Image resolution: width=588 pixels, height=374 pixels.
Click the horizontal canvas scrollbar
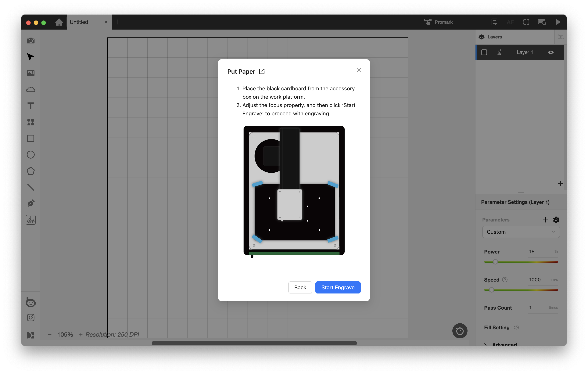click(254, 343)
